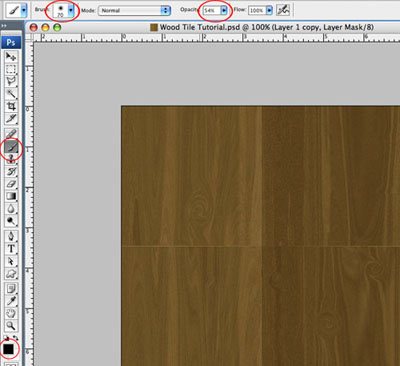The height and width of the screenshot is (366, 400).
Task: Select the Slice tool
Action: [11, 118]
